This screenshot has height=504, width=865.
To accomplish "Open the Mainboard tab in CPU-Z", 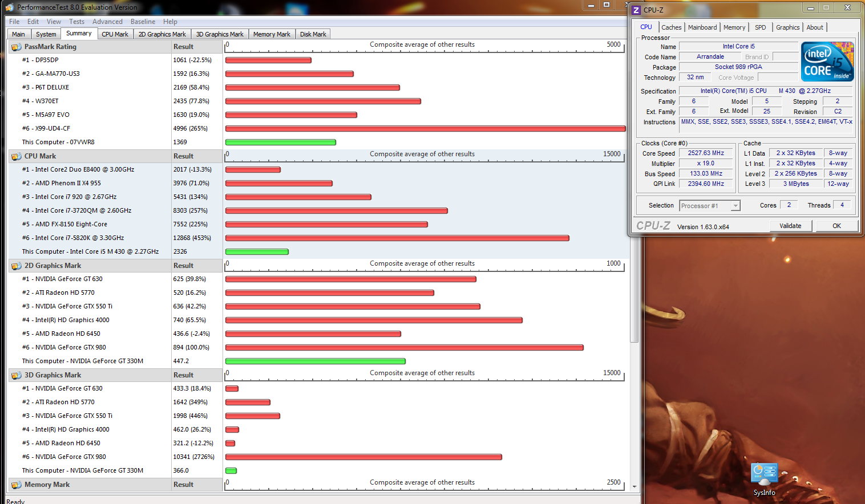I will pos(702,27).
